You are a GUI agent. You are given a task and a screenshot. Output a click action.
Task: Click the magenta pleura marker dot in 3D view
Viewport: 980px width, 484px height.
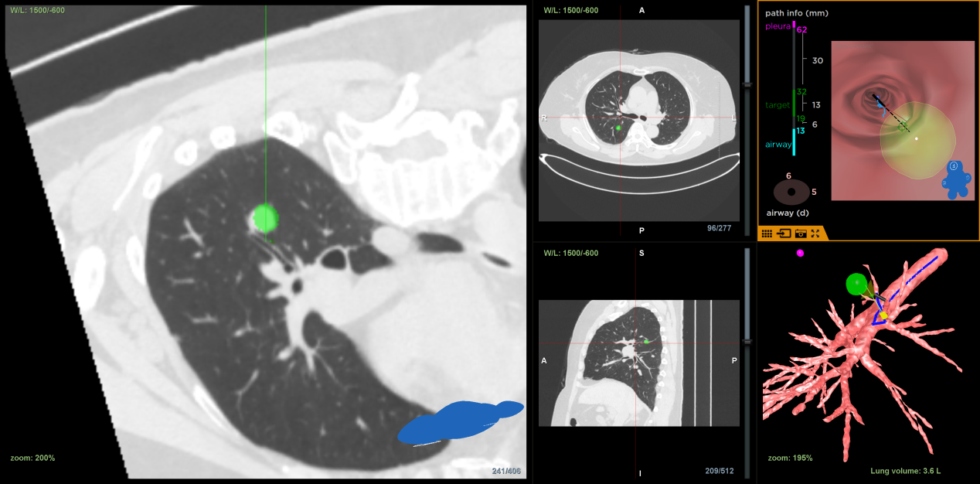(800, 253)
